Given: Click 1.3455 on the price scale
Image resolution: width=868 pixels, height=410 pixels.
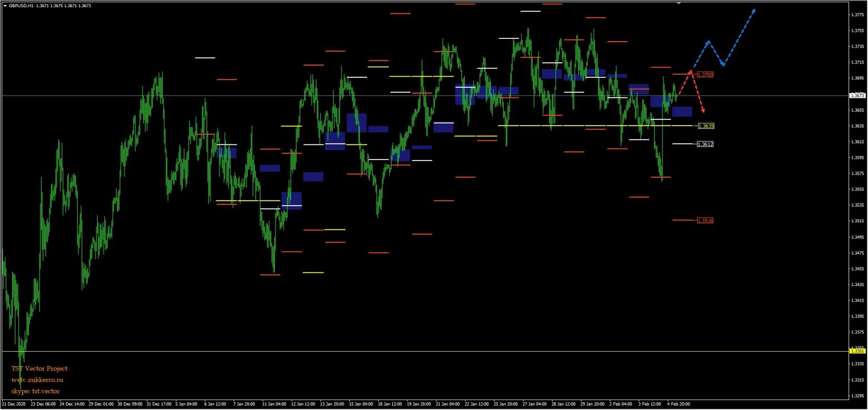Looking at the screenshot, I should (858, 269).
